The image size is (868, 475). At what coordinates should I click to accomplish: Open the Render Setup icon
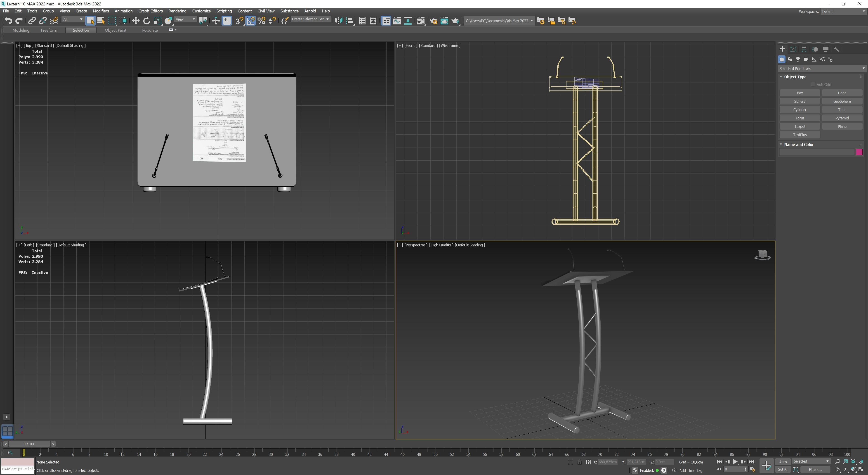point(433,21)
